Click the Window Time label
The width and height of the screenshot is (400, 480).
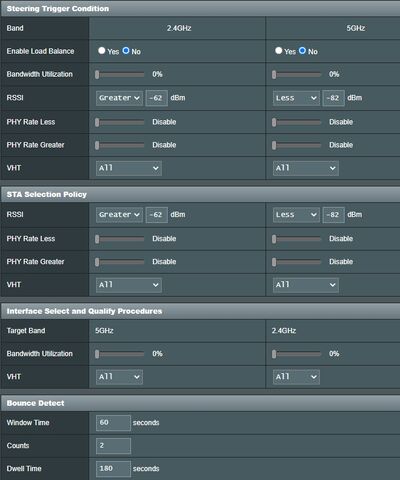28,423
